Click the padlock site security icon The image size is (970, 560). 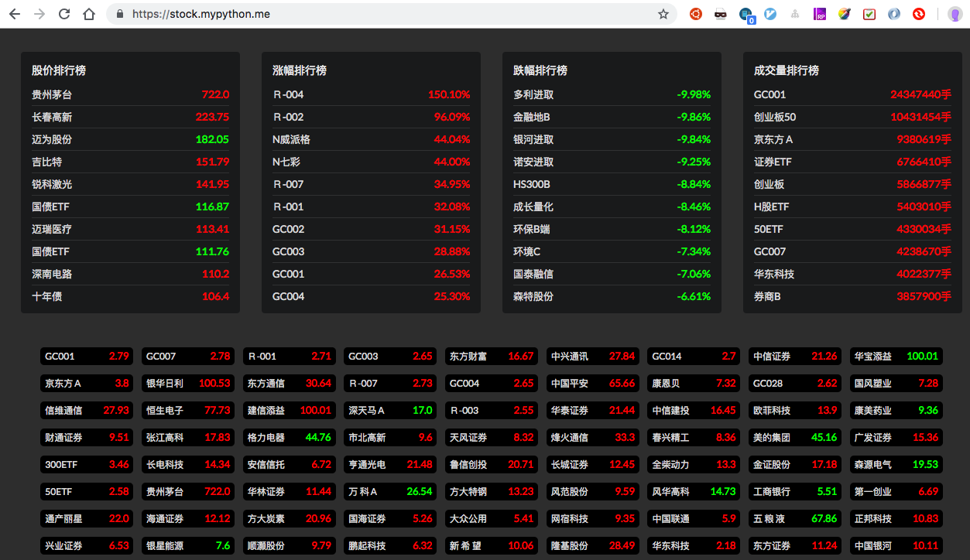point(119,14)
